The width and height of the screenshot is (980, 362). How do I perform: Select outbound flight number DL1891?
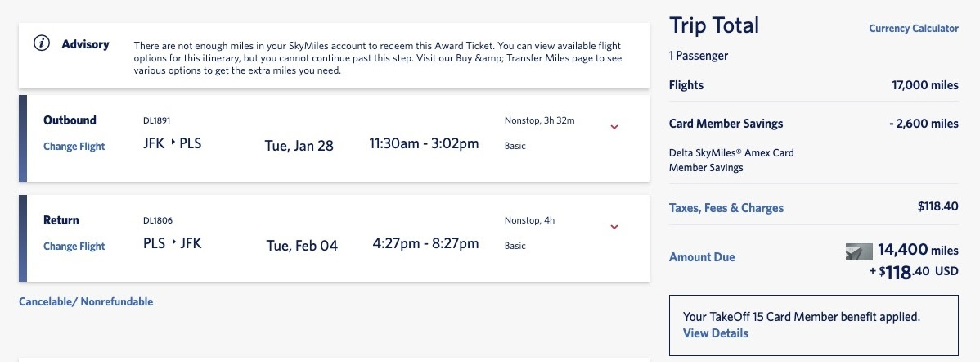click(156, 120)
